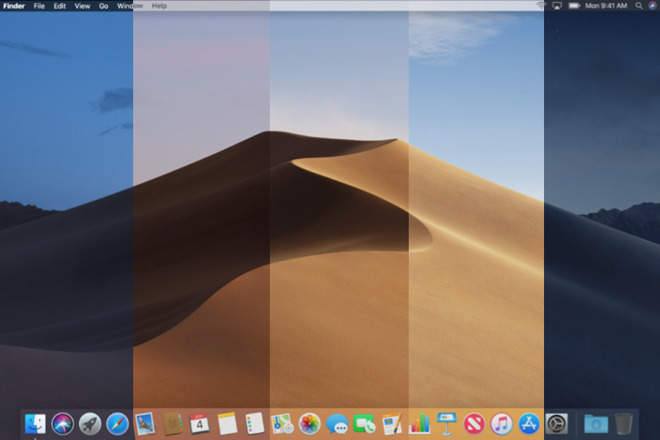Open the Edit menu
This screenshot has height=440, width=660.
click(x=59, y=6)
